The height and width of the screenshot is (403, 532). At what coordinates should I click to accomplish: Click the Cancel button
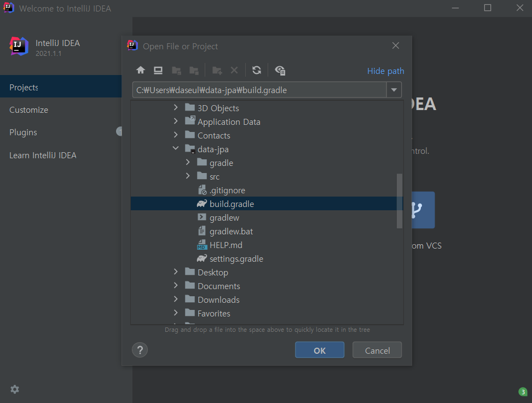377,350
